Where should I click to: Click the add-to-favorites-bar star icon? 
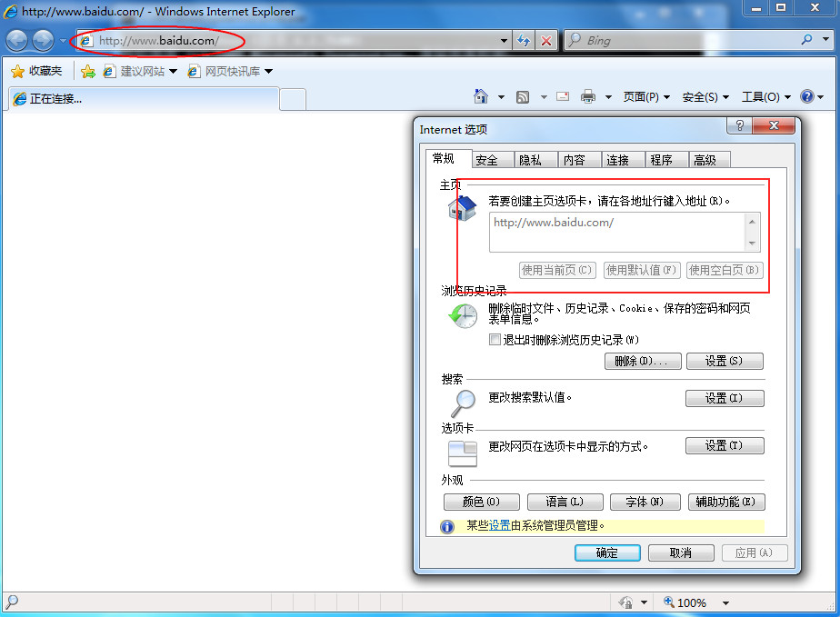[x=88, y=71]
